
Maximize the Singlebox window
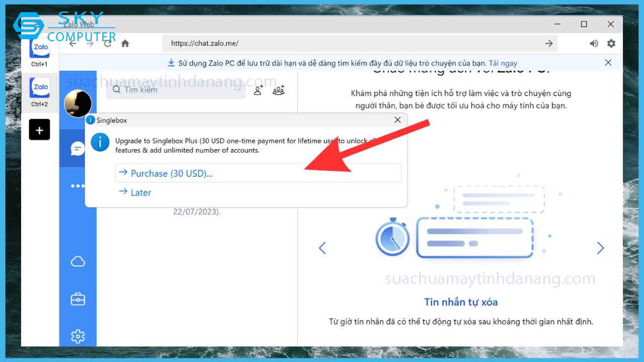[x=584, y=24]
